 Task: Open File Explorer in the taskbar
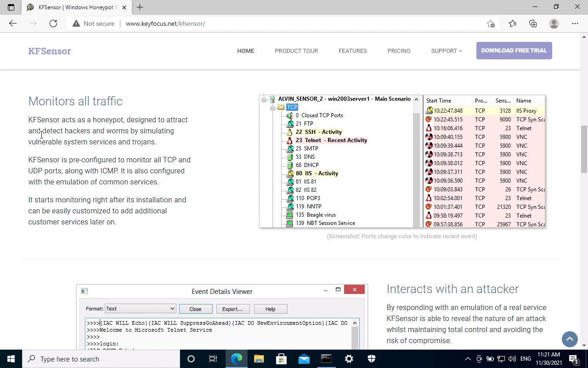point(259,359)
